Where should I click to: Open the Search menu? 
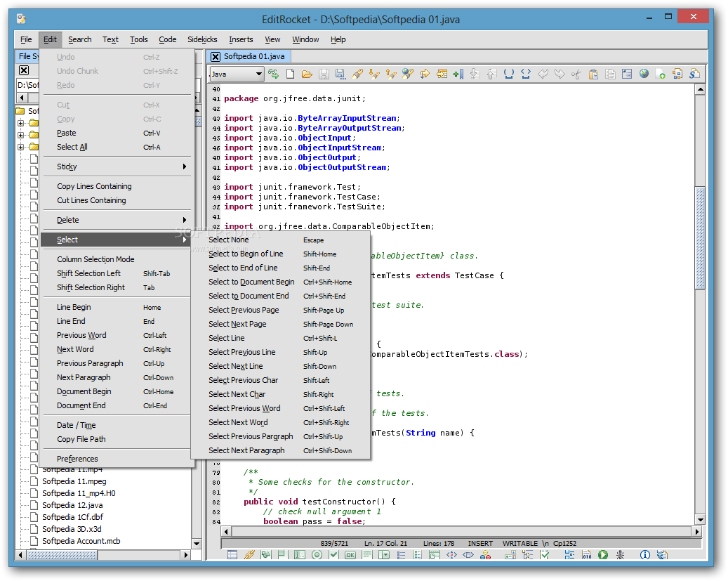click(x=80, y=39)
